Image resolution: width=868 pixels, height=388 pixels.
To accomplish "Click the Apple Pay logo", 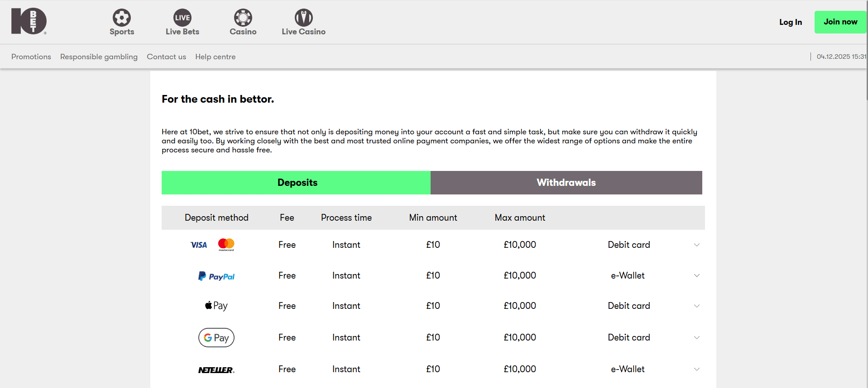I will point(216,306).
